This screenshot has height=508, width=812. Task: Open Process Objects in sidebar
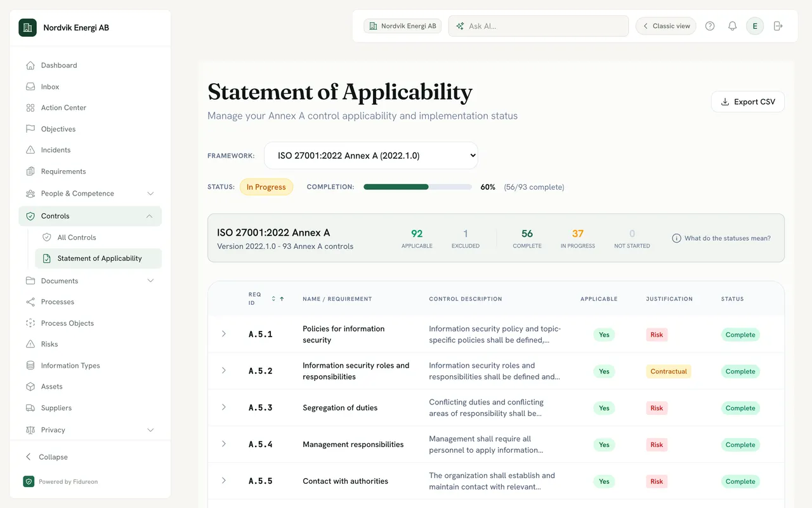90,323
